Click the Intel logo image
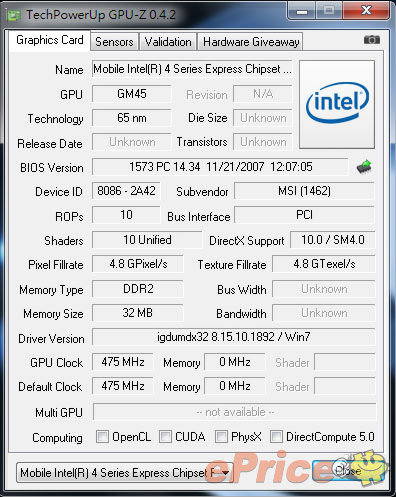This screenshot has height=497, width=396. pyautogui.click(x=337, y=104)
